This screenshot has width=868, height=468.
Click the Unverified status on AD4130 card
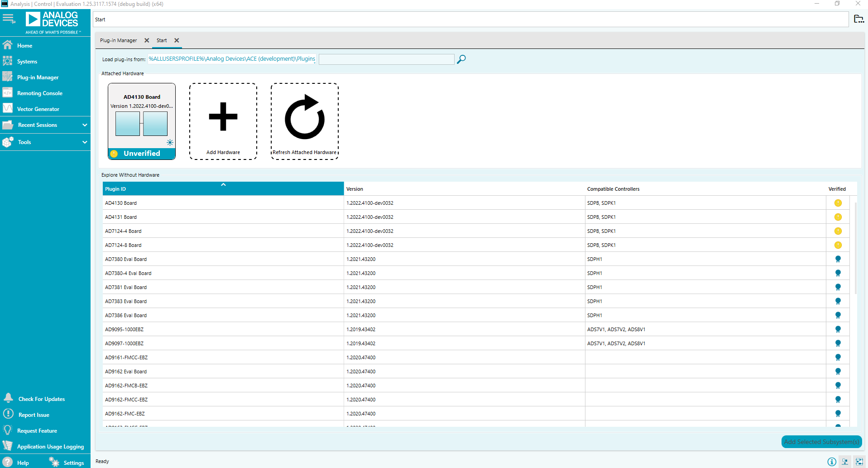pyautogui.click(x=142, y=154)
